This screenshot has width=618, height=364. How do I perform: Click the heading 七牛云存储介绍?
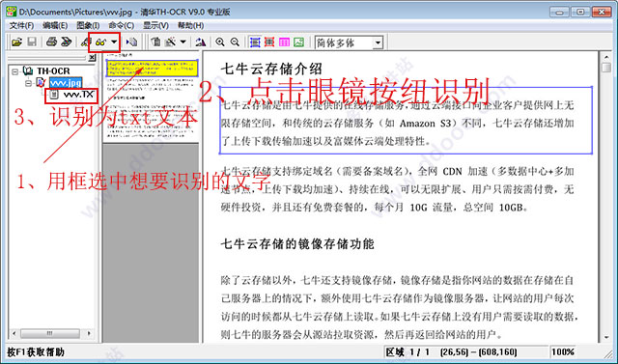(271, 70)
